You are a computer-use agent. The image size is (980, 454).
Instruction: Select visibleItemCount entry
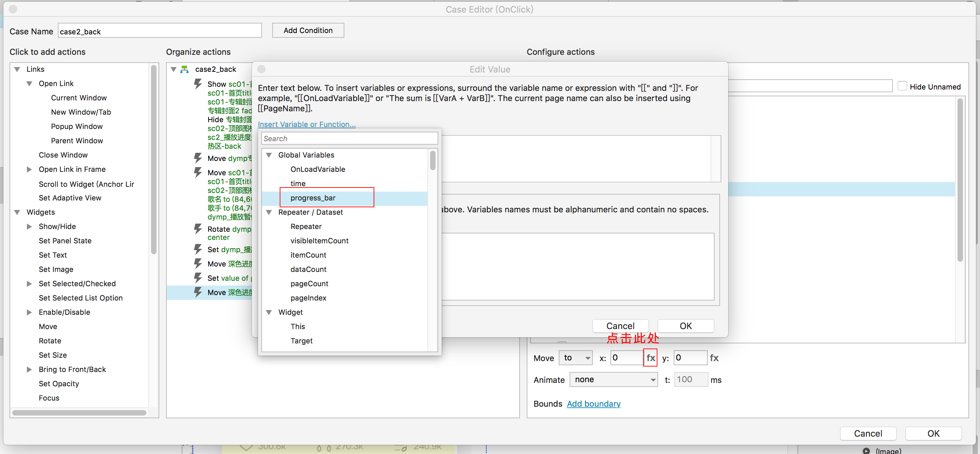(319, 241)
